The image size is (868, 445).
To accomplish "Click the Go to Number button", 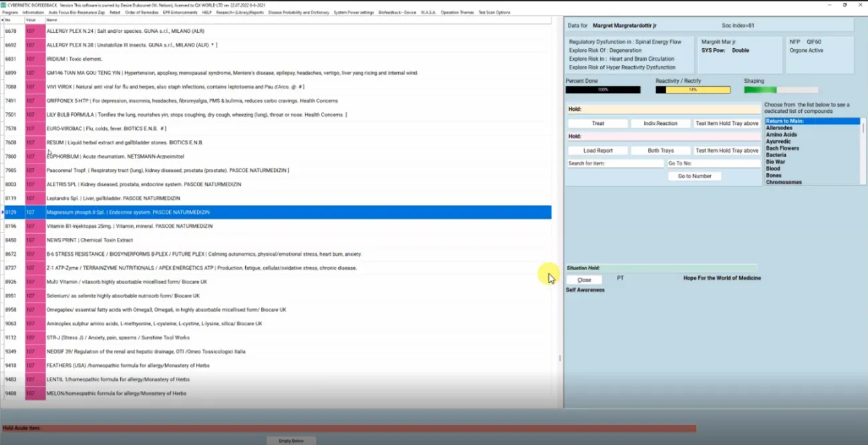I will 694,176.
